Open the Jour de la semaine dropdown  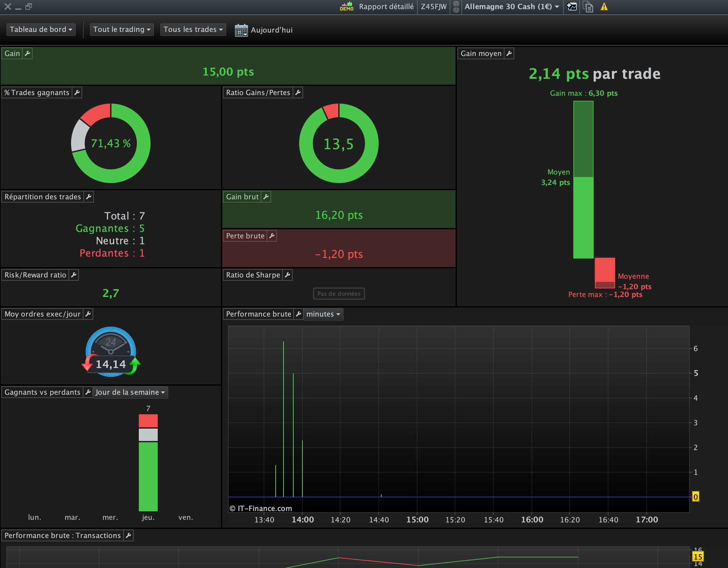[x=130, y=392]
